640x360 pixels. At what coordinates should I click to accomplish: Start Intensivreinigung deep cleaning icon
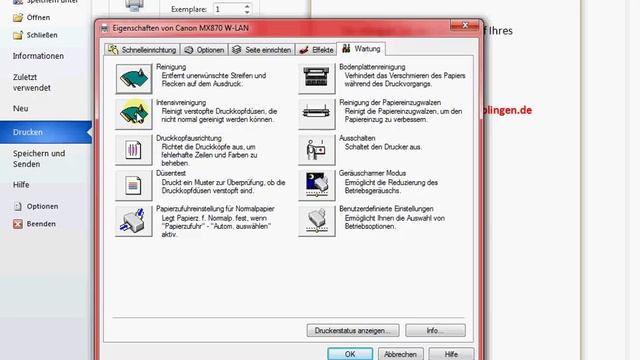(133, 114)
